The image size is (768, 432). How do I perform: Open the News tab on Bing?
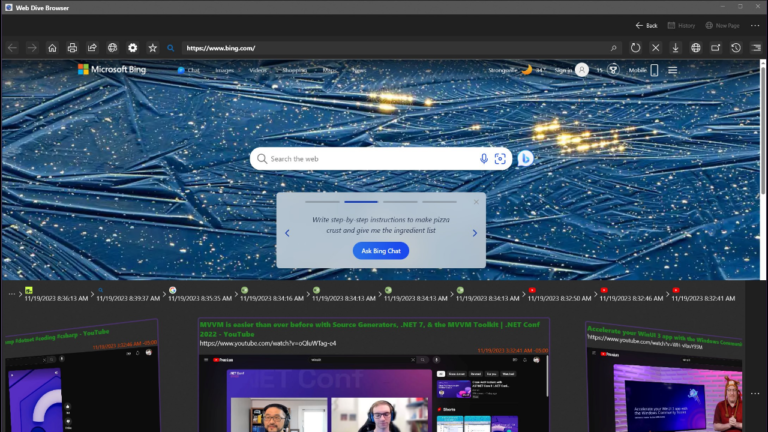click(x=359, y=70)
